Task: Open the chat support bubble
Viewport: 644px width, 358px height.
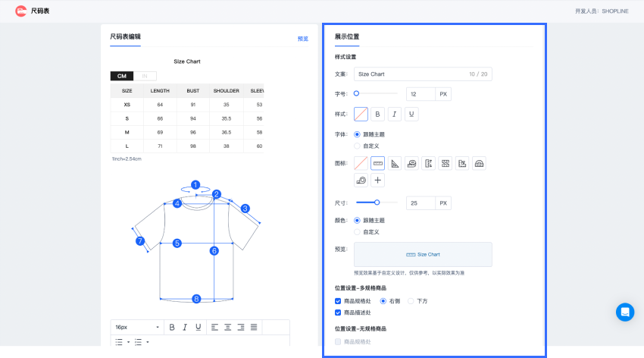Action: pos(624,312)
